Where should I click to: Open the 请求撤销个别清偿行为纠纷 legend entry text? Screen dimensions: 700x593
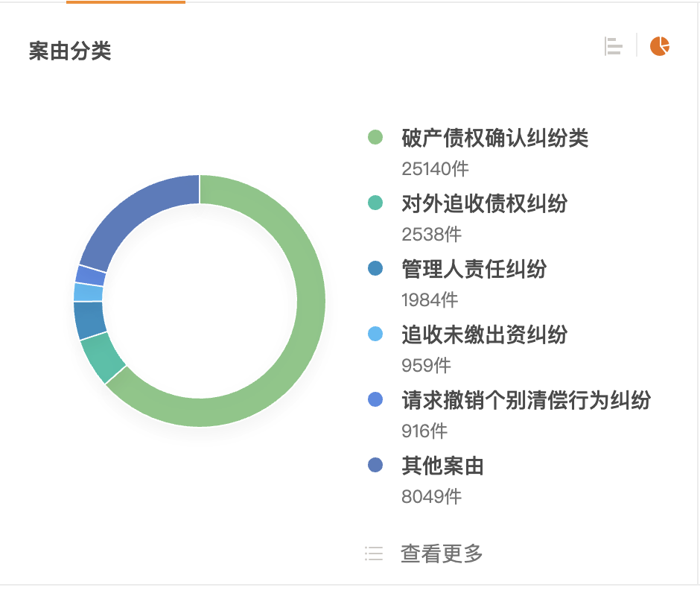point(526,400)
